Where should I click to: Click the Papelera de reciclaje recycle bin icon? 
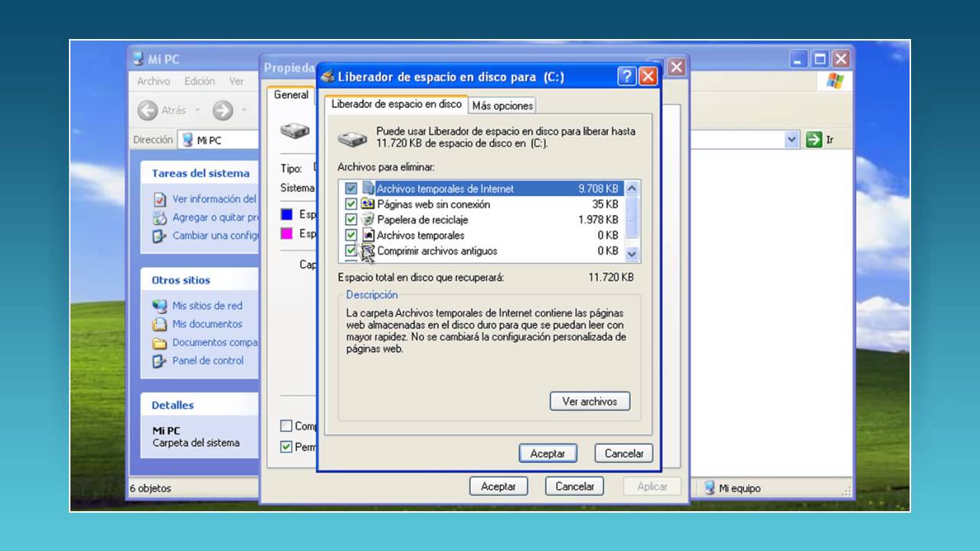(368, 220)
